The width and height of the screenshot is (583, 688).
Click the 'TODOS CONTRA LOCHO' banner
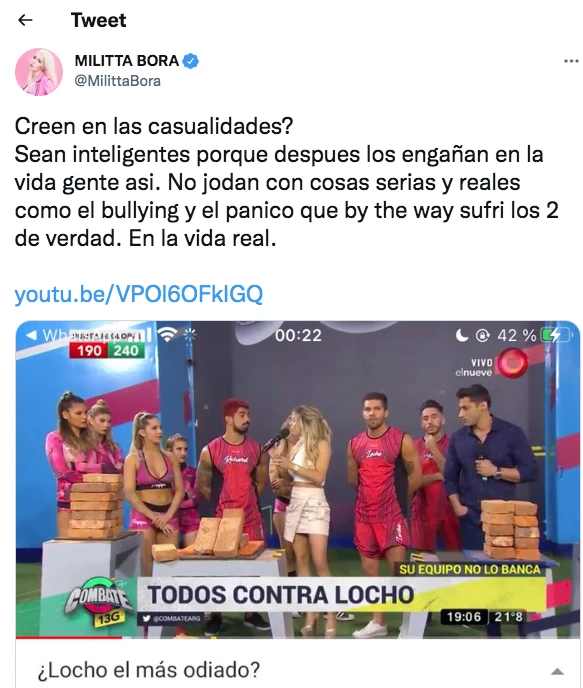pyautogui.click(x=281, y=595)
